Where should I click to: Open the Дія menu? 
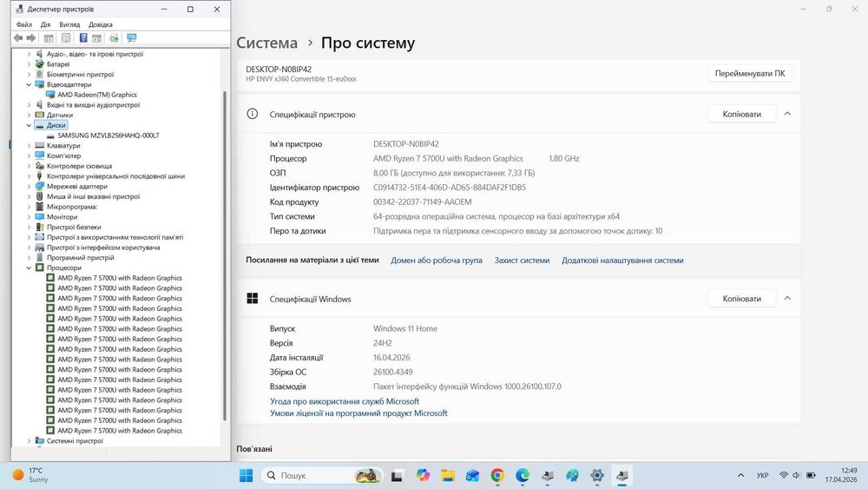pos(45,24)
